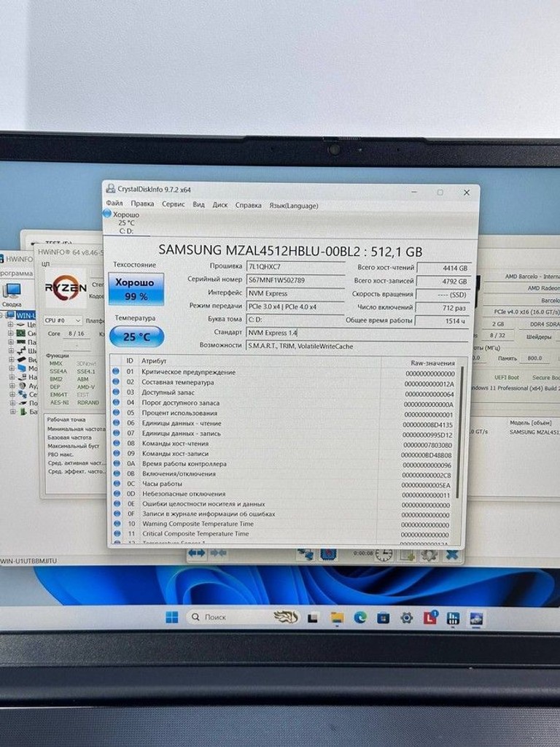Screen dimensions: 560x747
Task: Click the add-log sheet icon with green plus
Action: click(408, 555)
